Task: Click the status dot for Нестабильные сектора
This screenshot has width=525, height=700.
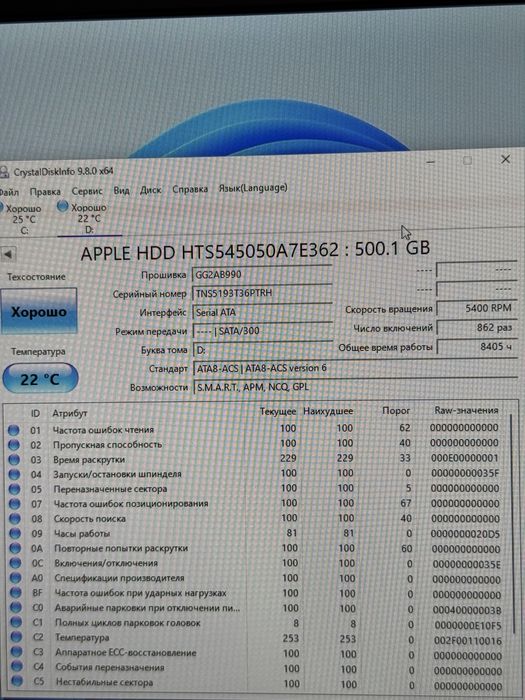Action: click(17, 681)
